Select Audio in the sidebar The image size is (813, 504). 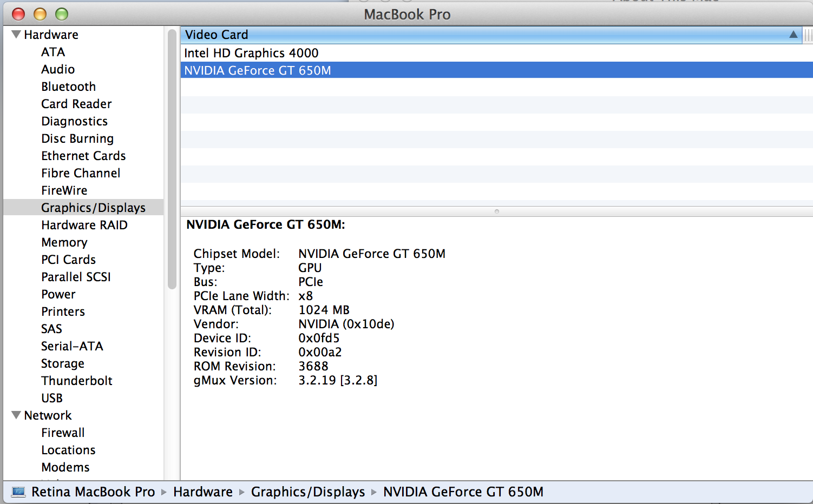[x=58, y=69]
